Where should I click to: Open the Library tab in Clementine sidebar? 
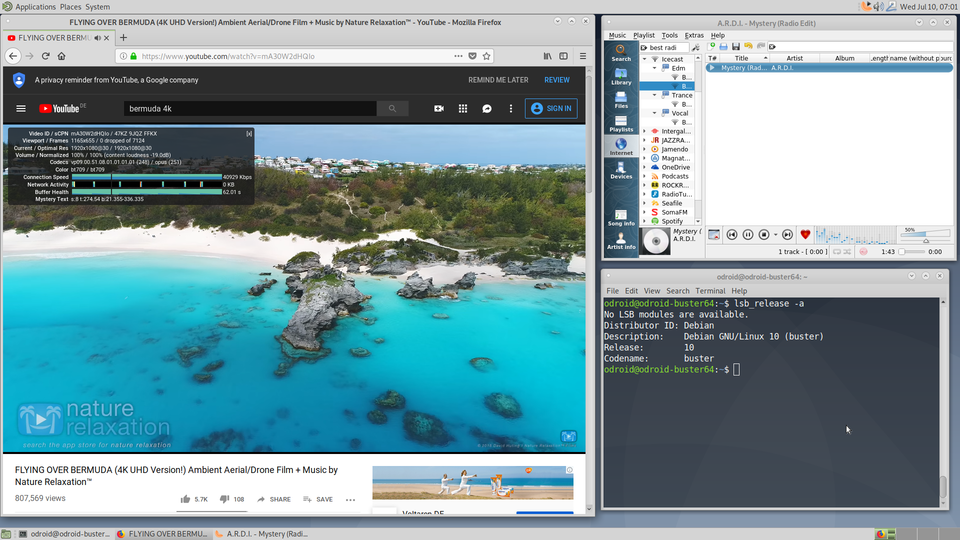[x=621, y=77]
